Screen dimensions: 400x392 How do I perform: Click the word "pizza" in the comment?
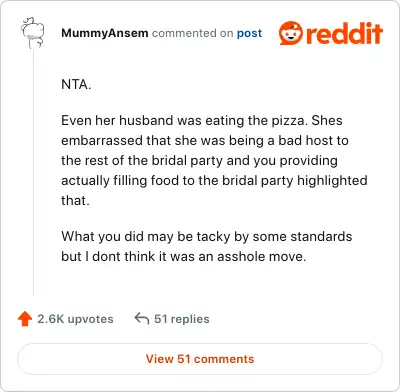click(288, 121)
